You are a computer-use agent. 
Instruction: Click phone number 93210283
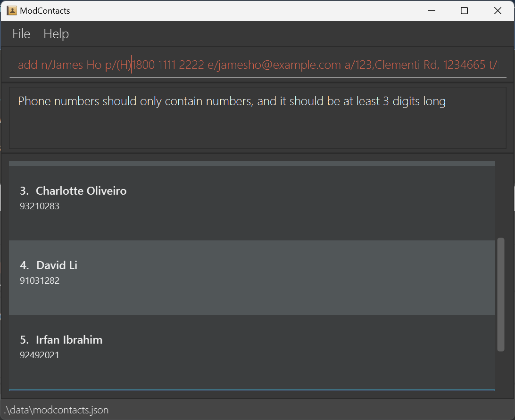(x=40, y=206)
